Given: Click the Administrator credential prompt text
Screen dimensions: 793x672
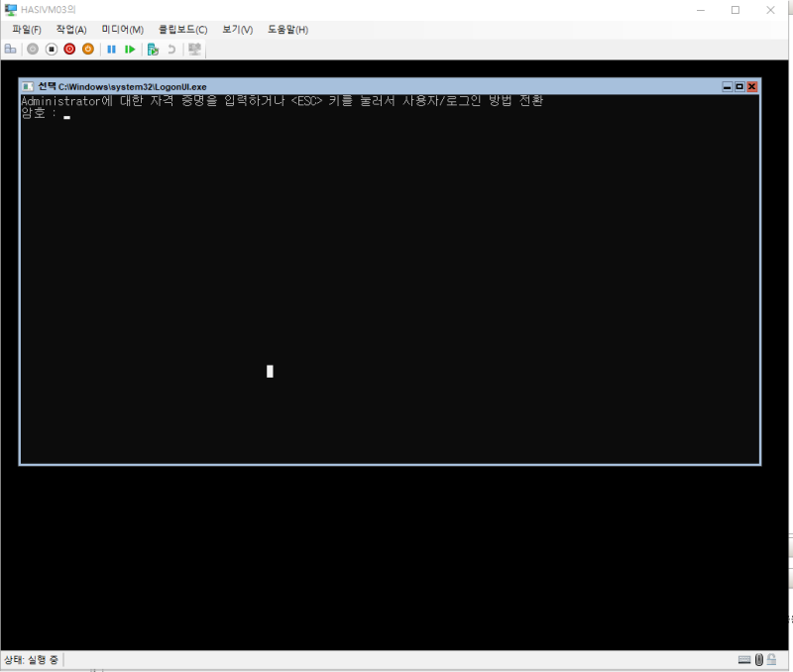Looking at the screenshot, I should point(283,101).
